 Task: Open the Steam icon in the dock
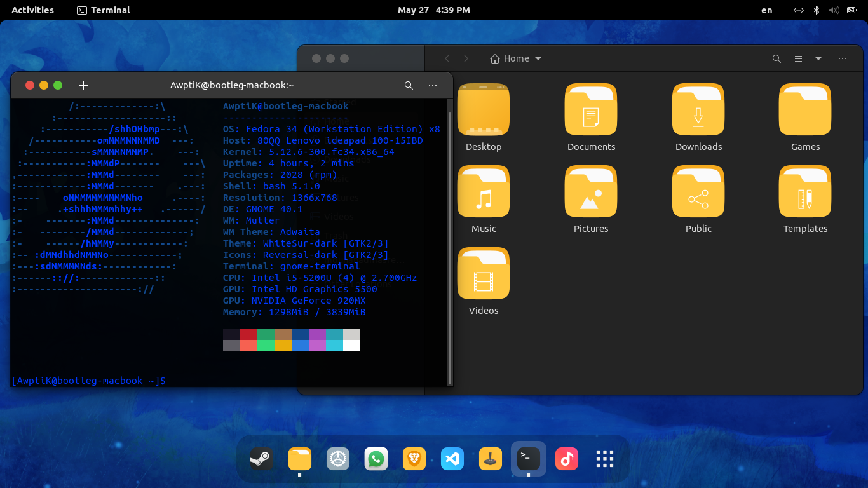[x=262, y=459]
